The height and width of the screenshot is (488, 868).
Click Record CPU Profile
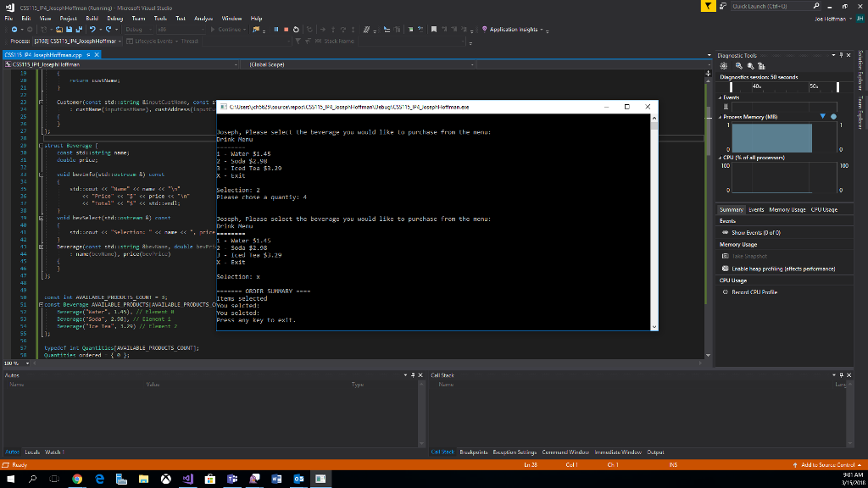point(754,292)
